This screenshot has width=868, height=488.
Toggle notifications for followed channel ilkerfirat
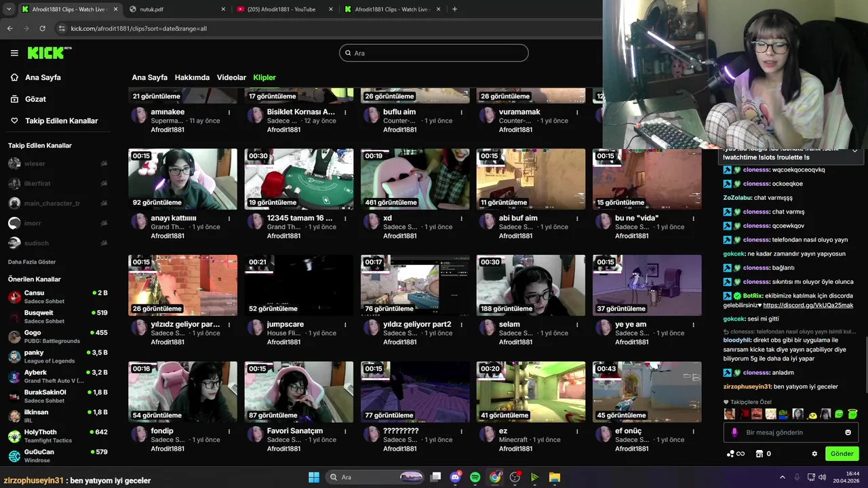click(x=104, y=184)
